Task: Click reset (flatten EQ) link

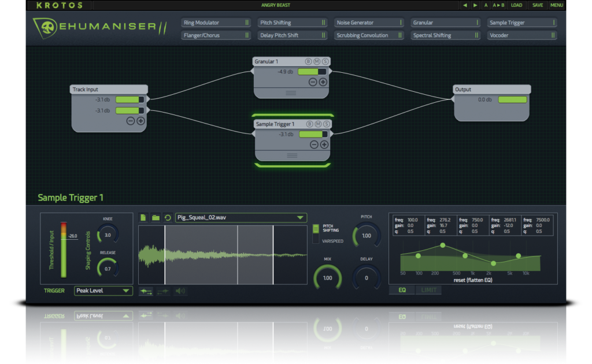Action: tap(473, 281)
